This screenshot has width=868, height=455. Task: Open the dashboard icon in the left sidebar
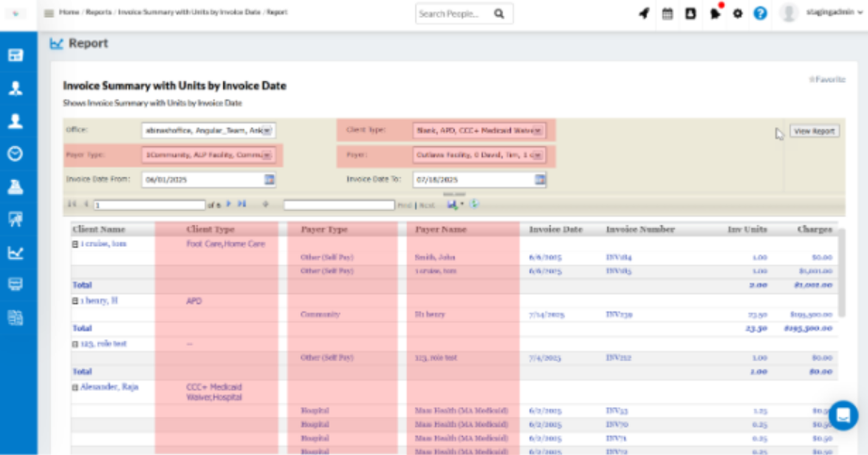[x=15, y=55]
